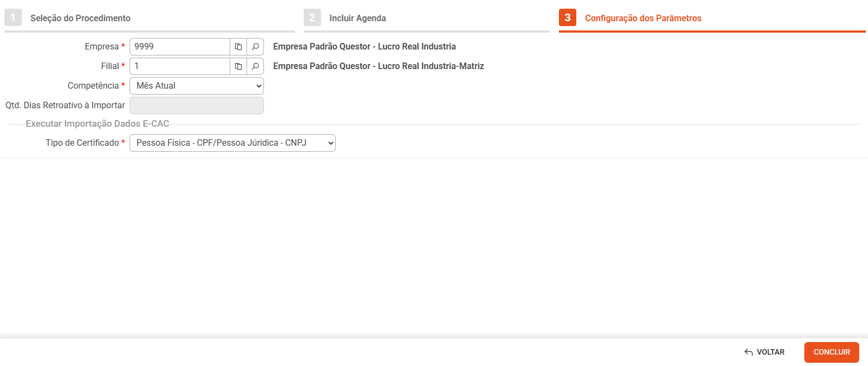The width and height of the screenshot is (868, 366).
Task: Click the copy icon beside Filial field
Action: coord(238,66)
